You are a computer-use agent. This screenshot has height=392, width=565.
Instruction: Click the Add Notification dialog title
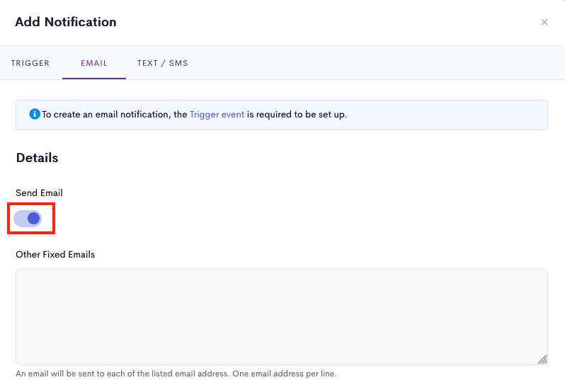point(66,22)
